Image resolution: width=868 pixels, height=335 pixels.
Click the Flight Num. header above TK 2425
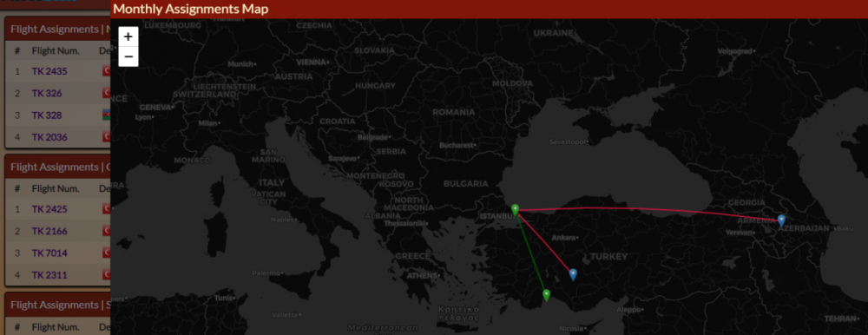pyautogui.click(x=56, y=188)
